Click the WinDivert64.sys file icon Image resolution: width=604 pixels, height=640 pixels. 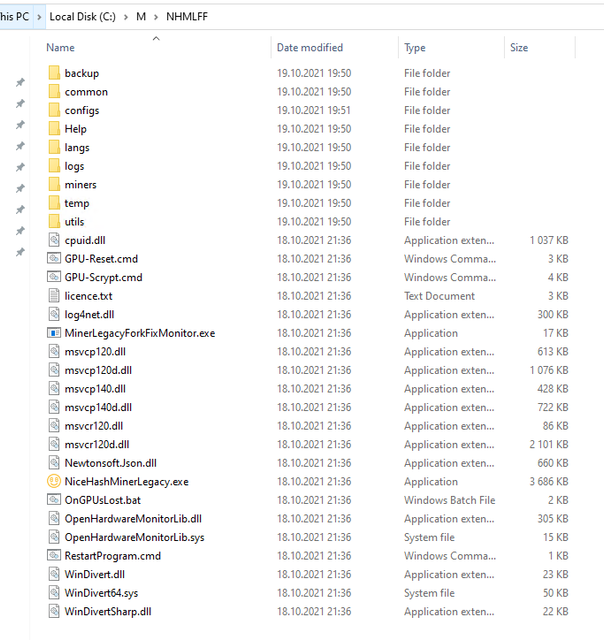tap(54, 593)
